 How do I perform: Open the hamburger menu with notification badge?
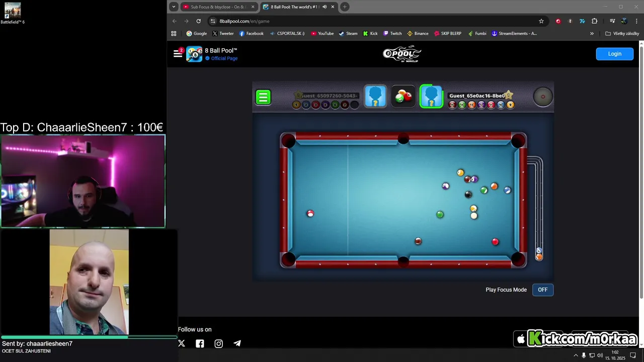pos(178,53)
